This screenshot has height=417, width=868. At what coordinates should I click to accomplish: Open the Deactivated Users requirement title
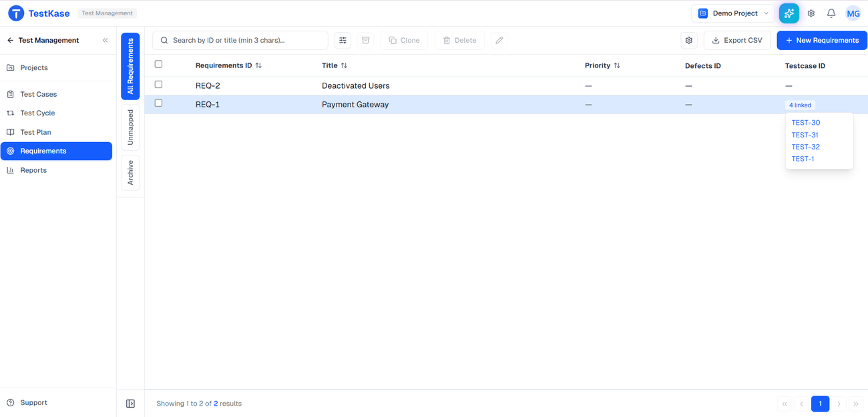(356, 86)
